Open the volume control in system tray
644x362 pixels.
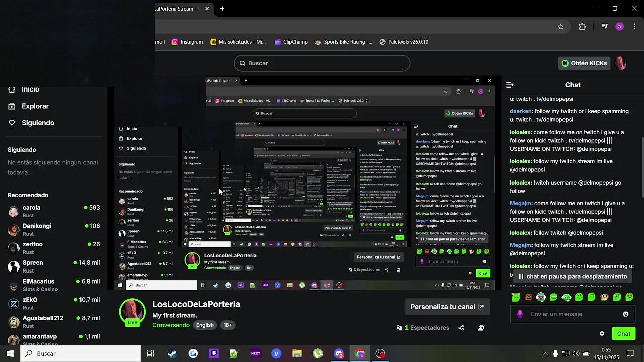[x=576, y=354]
